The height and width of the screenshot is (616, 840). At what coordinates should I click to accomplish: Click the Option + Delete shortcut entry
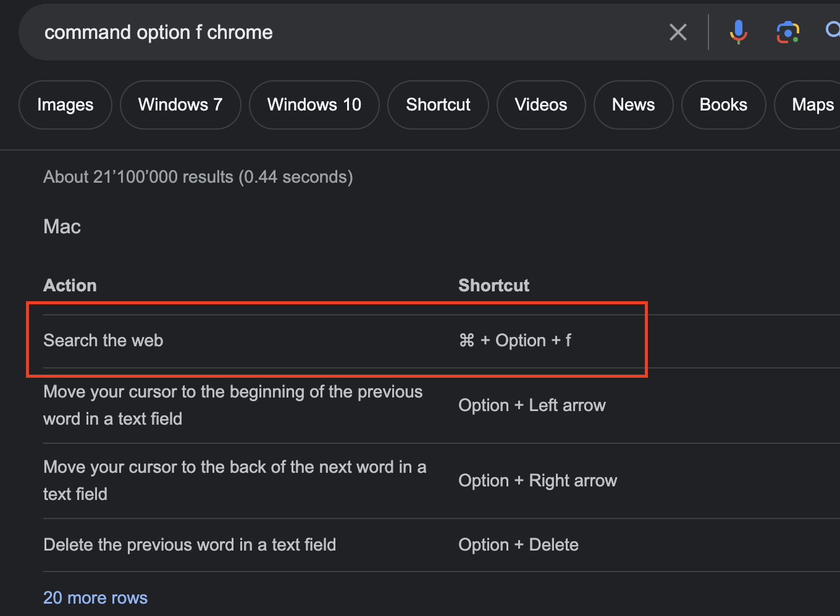[x=518, y=544]
